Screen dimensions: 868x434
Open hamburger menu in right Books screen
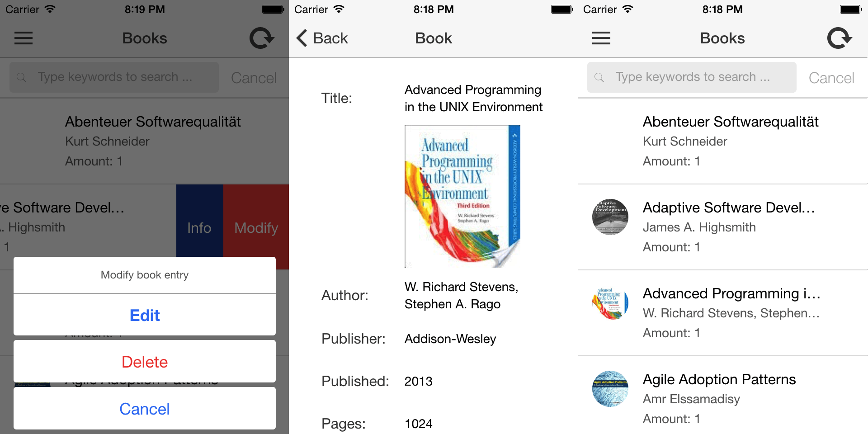tap(601, 38)
